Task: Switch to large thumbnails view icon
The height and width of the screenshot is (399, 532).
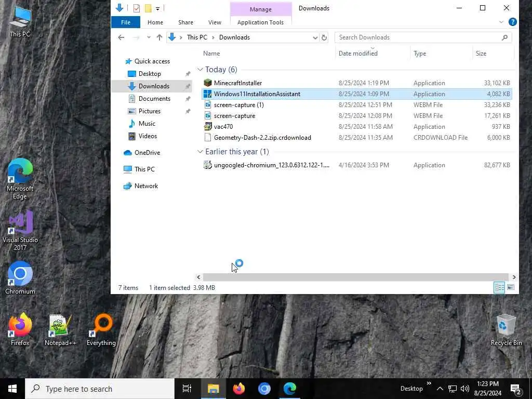Action: 511,288
